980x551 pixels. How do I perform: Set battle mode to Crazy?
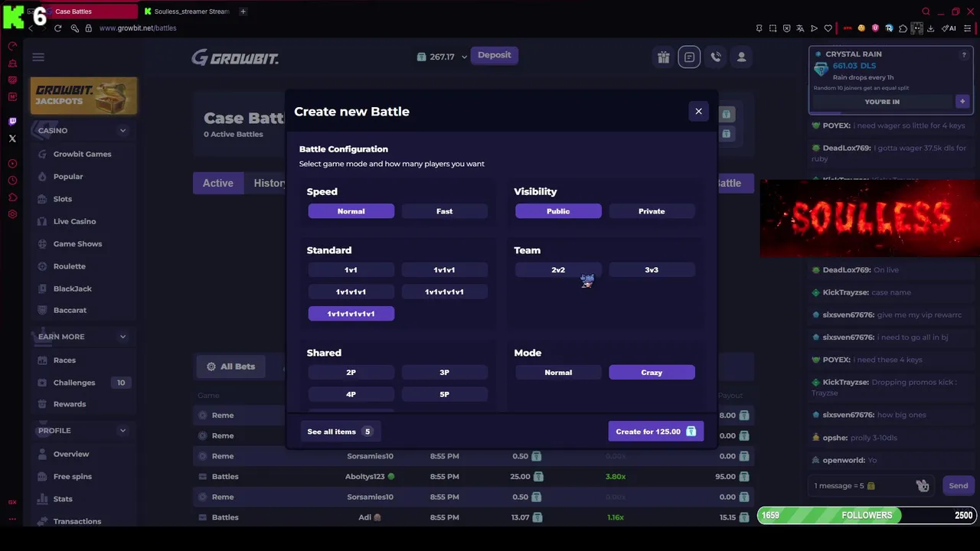pyautogui.click(x=652, y=372)
